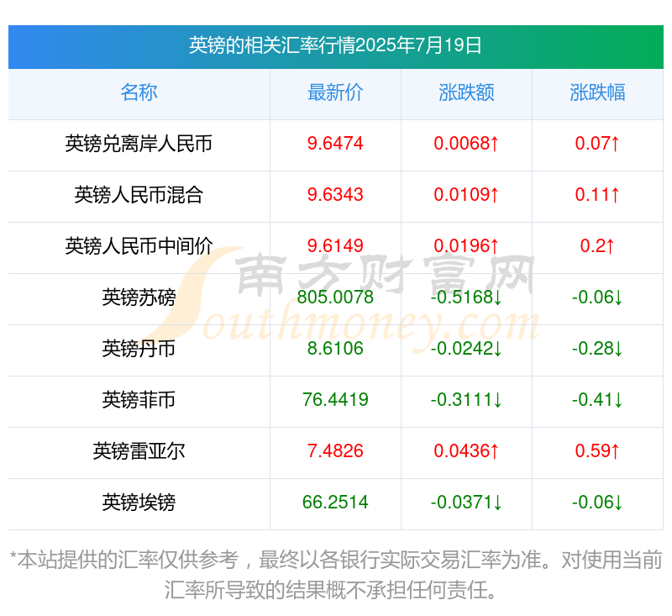Click the price 9.6474
This screenshot has width=672, height=616.
[x=335, y=144]
